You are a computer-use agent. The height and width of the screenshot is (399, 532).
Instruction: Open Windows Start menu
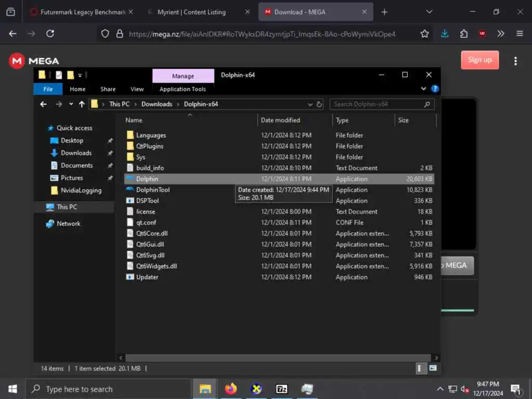pyautogui.click(x=12, y=389)
